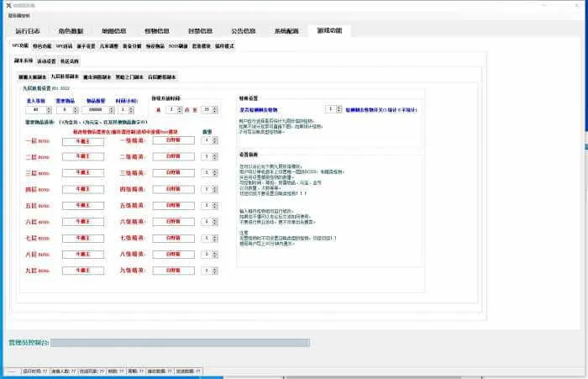Click the 七层 BOSS name field
The height and width of the screenshot is (379, 588).
(x=83, y=239)
